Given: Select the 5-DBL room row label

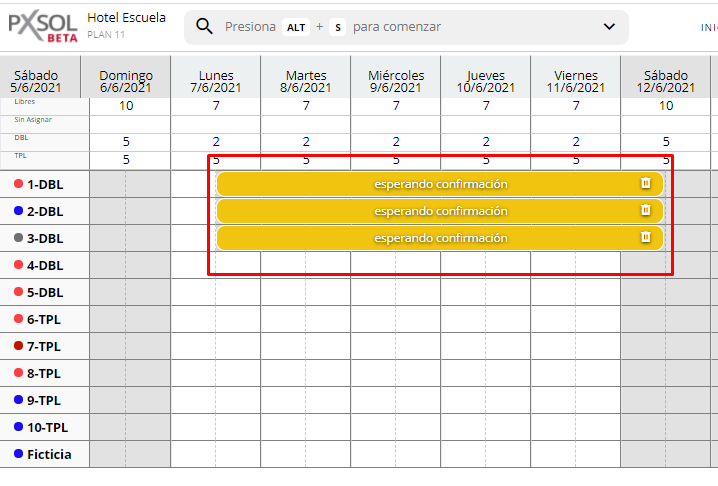Looking at the screenshot, I should coord(45,292).
